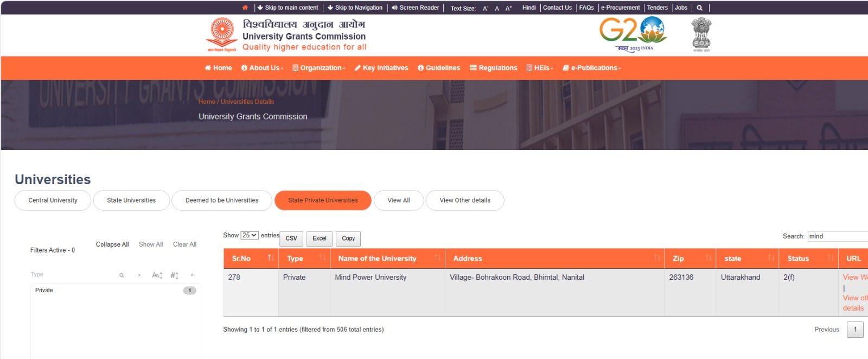Expand the e-Publications menu
Image resolution: width=868 pixels, height=359 pixels.
(592, 68)
